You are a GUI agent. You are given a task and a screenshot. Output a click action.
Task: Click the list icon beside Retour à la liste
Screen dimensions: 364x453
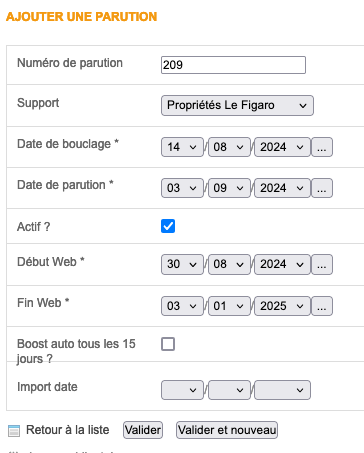[x=14, y=430]
